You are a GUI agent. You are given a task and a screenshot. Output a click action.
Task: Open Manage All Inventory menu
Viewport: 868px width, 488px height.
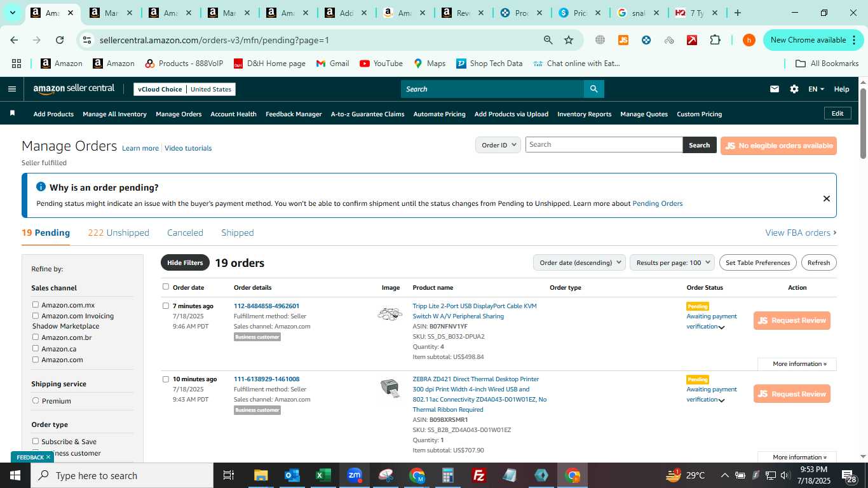pos(114,114)
